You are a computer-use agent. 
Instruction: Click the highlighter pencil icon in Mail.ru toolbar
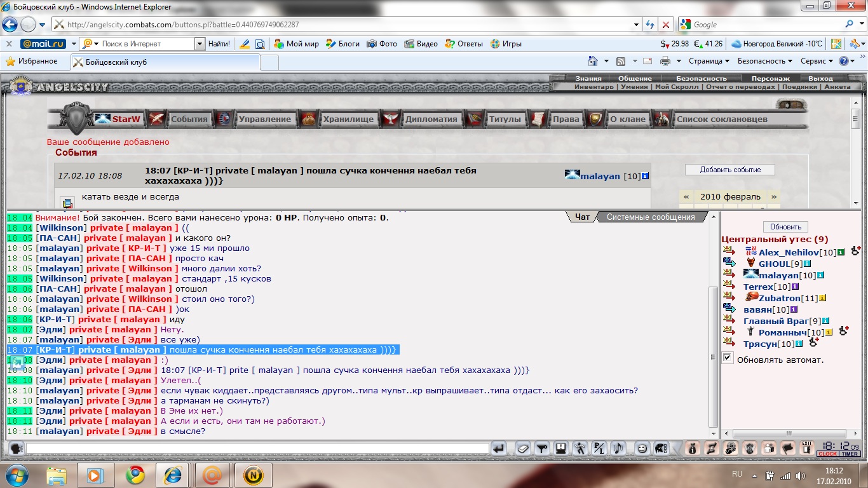coord(244,44)
